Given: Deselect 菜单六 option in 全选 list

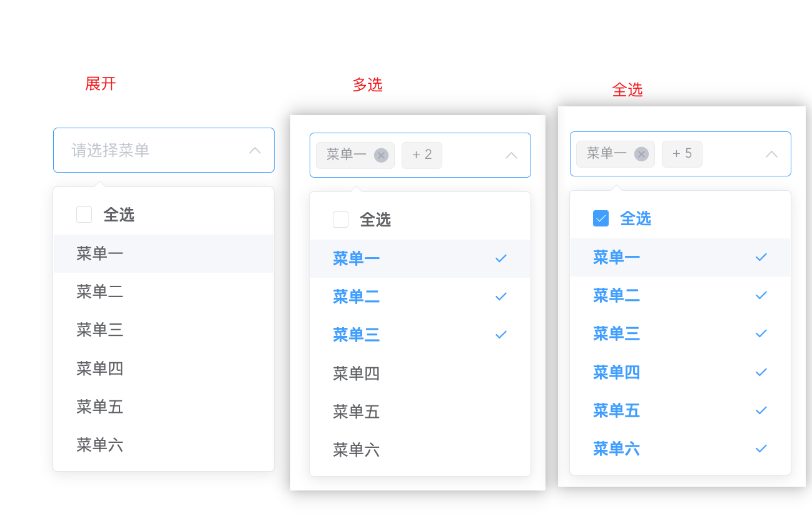Looking at the screenshot, I should point(681,449).
